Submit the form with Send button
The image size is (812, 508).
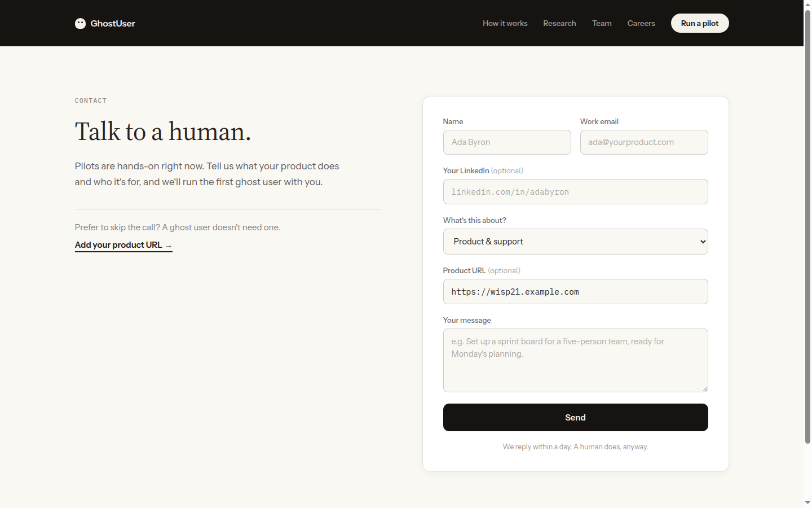[x=575, y=417]
